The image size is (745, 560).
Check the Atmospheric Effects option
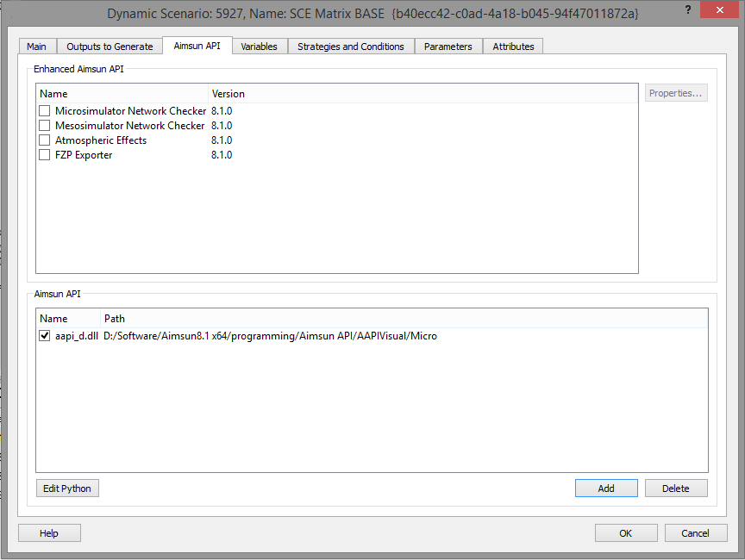click(x=44, y=140)
